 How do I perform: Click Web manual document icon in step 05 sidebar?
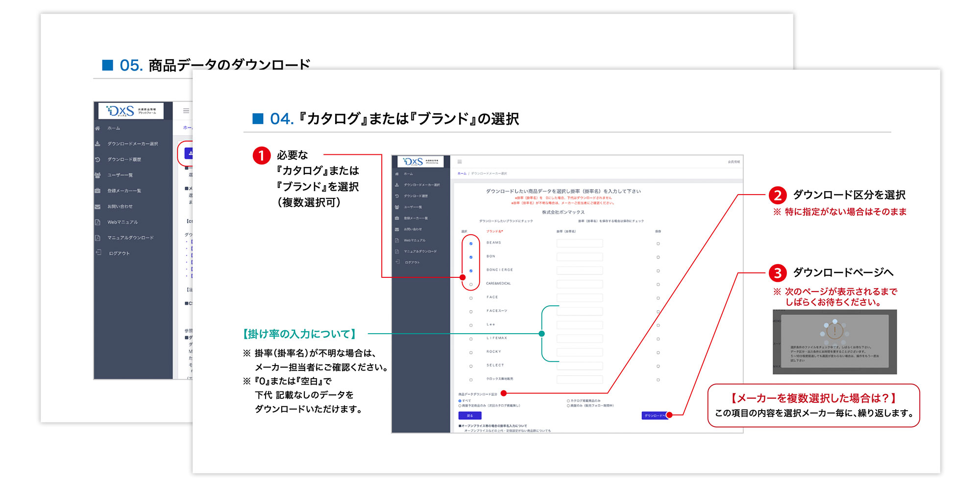click(x=98, y=222)
